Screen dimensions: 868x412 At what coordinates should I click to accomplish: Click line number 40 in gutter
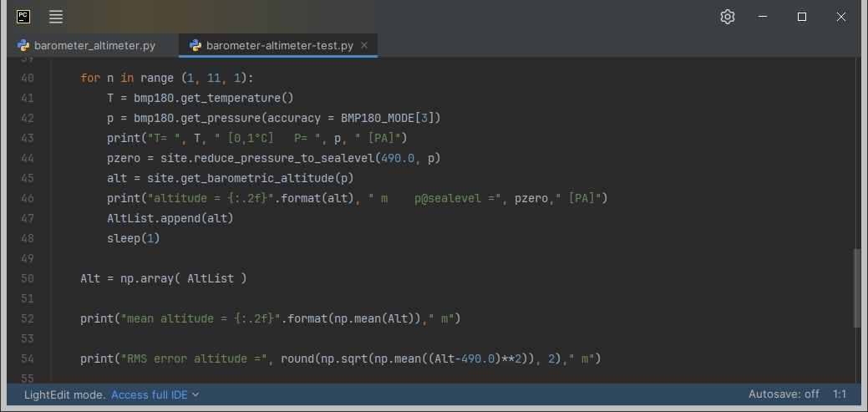(27, 78)
